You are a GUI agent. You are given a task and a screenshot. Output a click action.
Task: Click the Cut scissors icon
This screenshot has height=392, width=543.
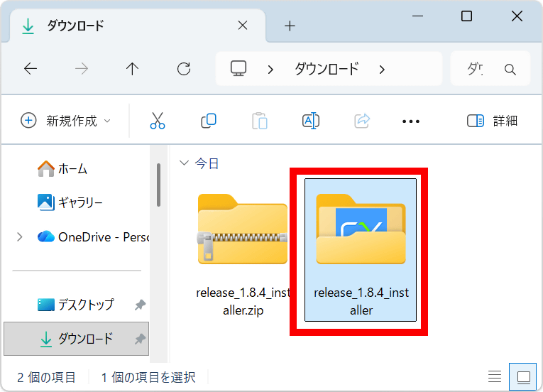pyautogui.click(x=158, y=121)
